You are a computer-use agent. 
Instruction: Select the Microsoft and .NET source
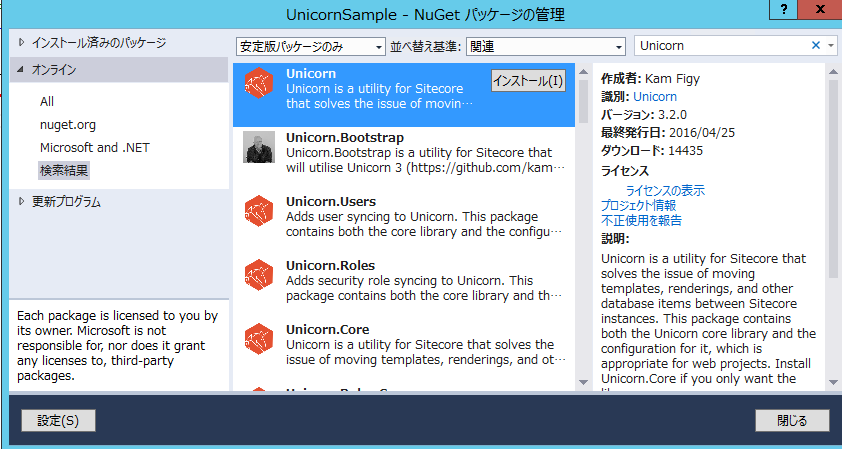pyautogui.click(x=95, y=148)
